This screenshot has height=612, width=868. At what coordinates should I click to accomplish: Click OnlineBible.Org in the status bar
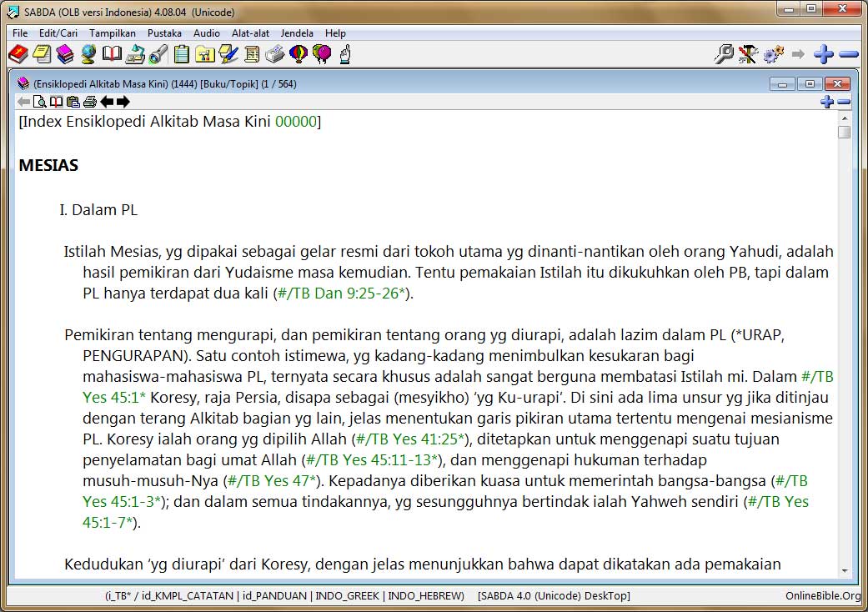pyautogui.click(x=823, y=596)
